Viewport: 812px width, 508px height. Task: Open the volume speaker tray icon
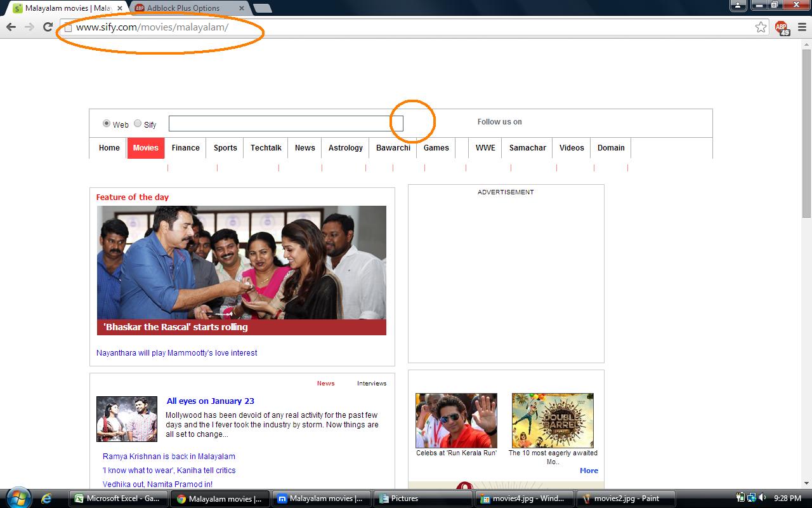(x=762, y=498)
